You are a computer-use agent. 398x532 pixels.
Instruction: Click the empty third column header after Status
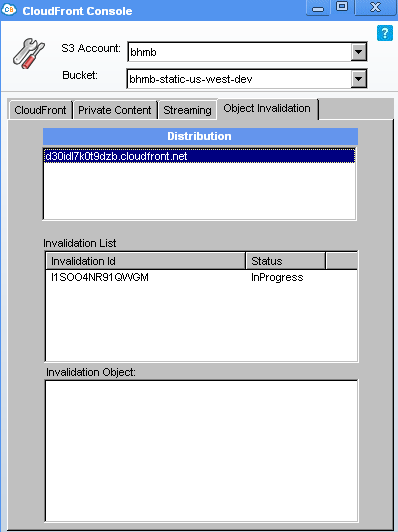pyautogui.click(x=341, y=261)
